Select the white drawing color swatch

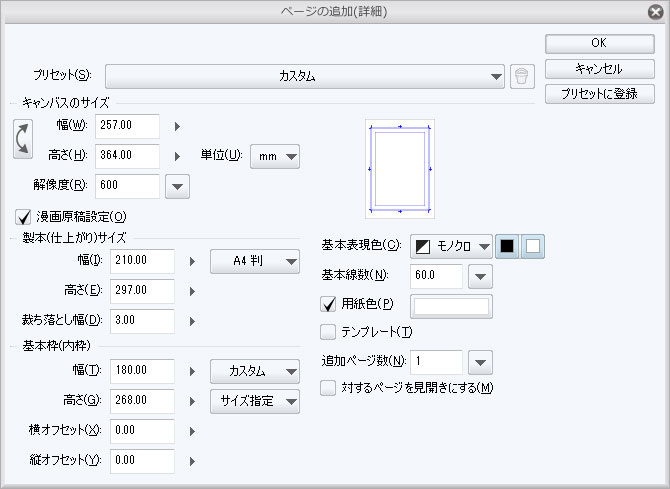[532, 246]
